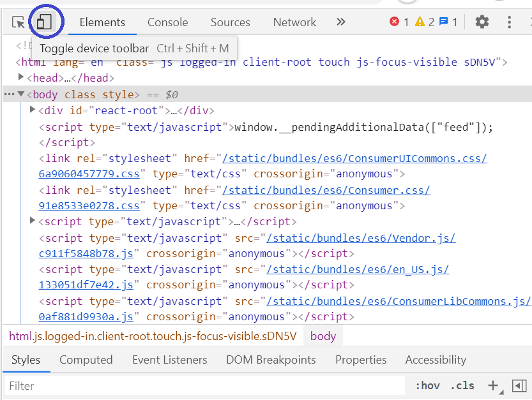The image size is (532, 400).
Task: Click the red error count indicator
Action: (399, 22)
